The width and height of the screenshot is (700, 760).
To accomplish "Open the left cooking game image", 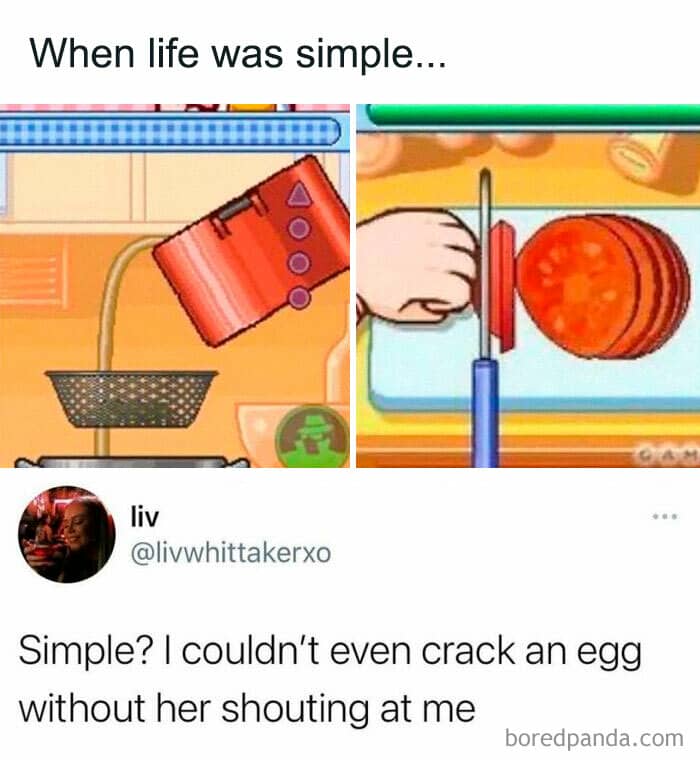I will click(x=175, y=286).
